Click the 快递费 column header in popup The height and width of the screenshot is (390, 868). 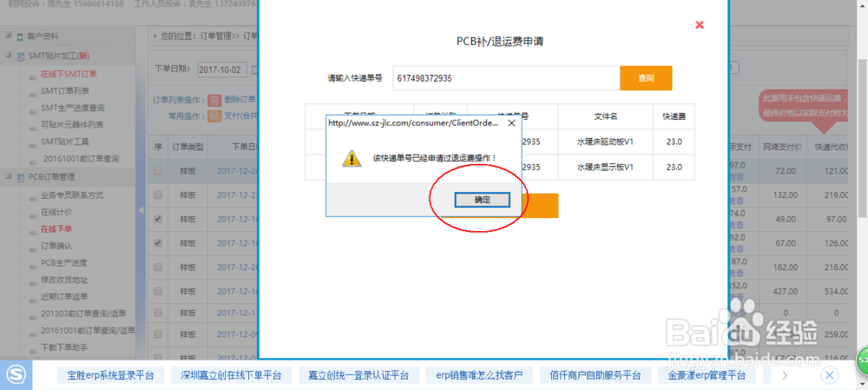(x=674, y=116)
